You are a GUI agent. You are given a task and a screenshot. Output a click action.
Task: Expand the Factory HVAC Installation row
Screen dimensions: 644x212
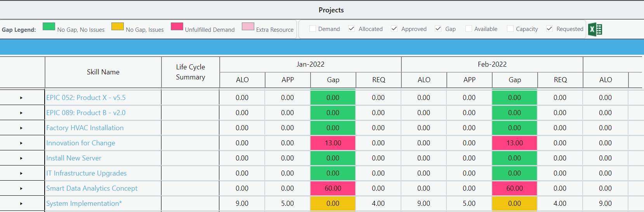tap(21, 128)
